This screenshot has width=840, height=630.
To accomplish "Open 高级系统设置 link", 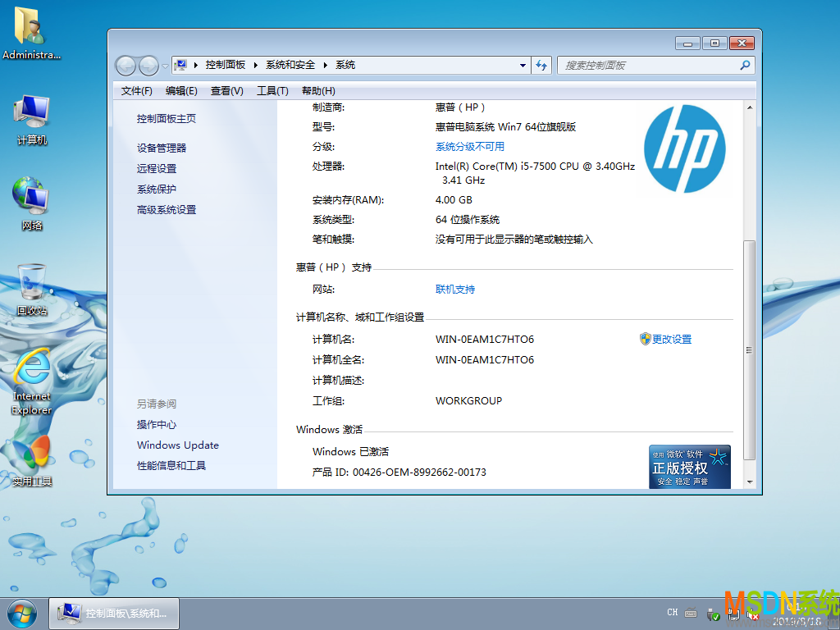I will 167,210.
